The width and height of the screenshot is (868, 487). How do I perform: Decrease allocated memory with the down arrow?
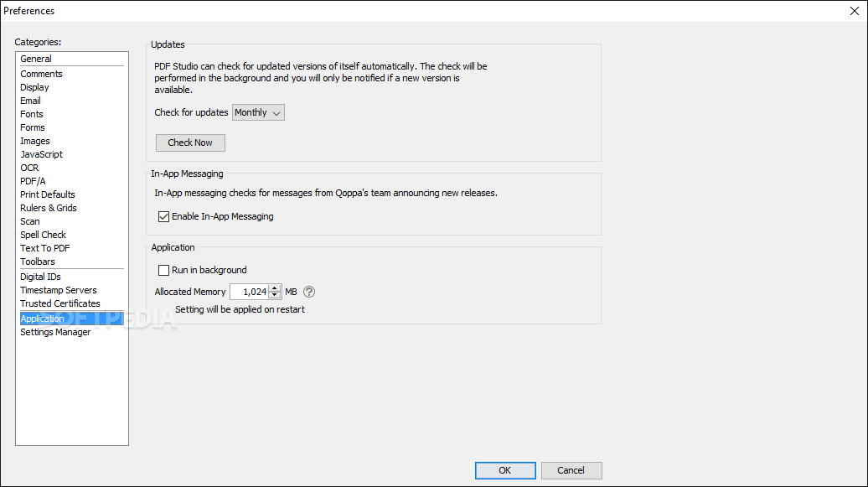274,296
